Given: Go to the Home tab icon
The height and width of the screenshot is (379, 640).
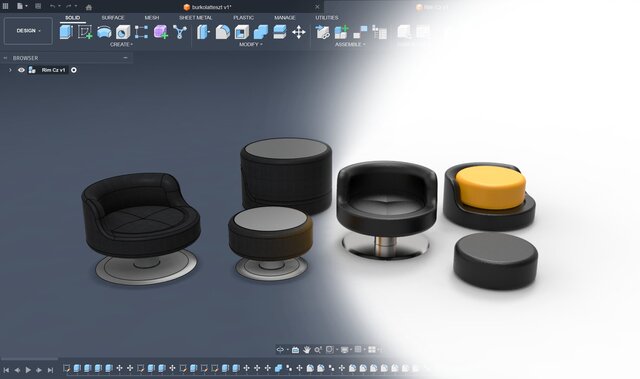Looking at the screenshot, I should tap(89, 7).
